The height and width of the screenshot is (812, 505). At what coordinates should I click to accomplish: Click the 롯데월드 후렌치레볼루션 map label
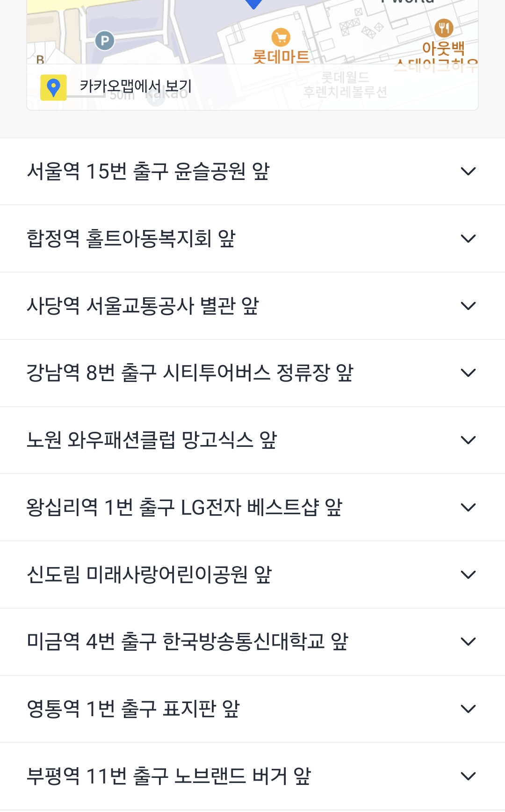[x=345, y=85]
